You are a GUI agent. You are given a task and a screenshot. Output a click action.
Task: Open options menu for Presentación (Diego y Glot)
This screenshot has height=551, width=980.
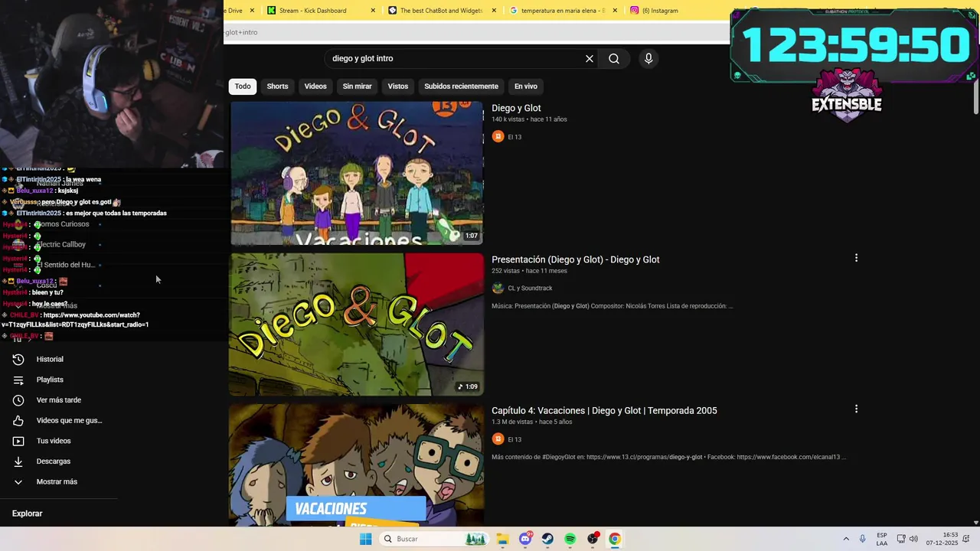tap(856, 258)
